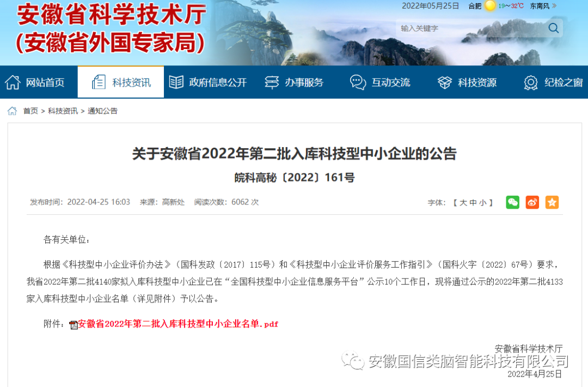Set font size to 小

coord(482,203)
